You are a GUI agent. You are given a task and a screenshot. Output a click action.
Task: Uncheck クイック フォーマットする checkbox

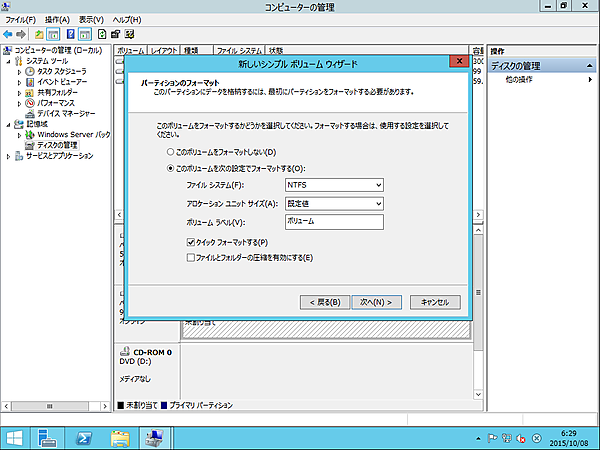[191, 243]
